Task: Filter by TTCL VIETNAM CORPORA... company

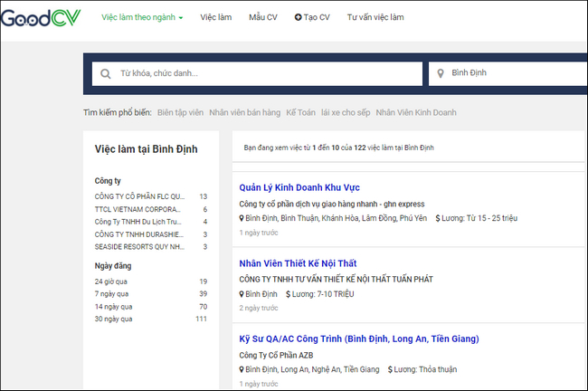Action: [x=138, y=209]
